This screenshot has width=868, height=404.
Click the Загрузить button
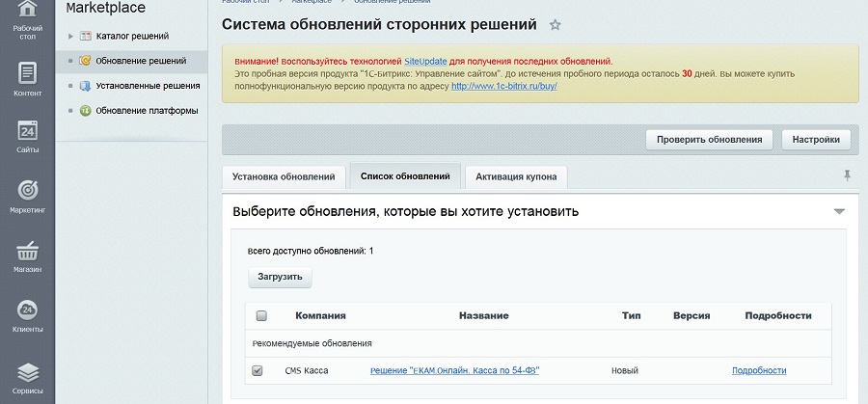coord(280,277)
